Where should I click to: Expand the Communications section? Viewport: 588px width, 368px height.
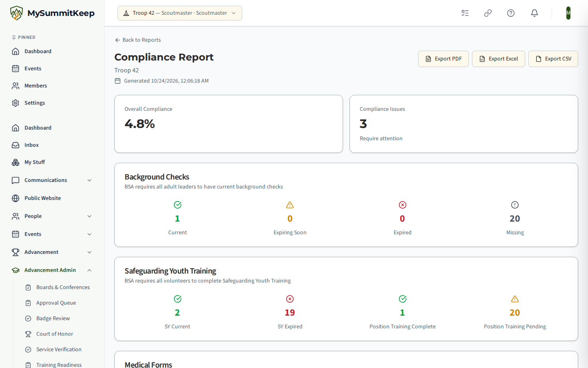point(52,180)
